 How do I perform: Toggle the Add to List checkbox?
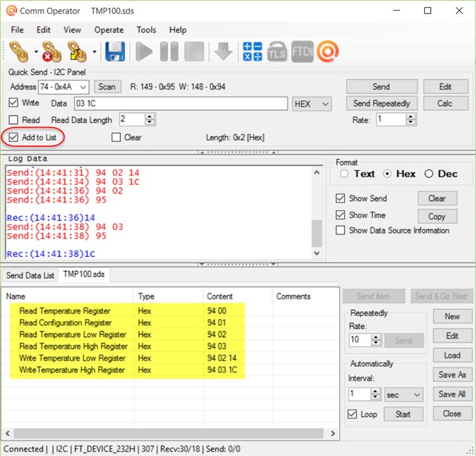pos(13,137)
